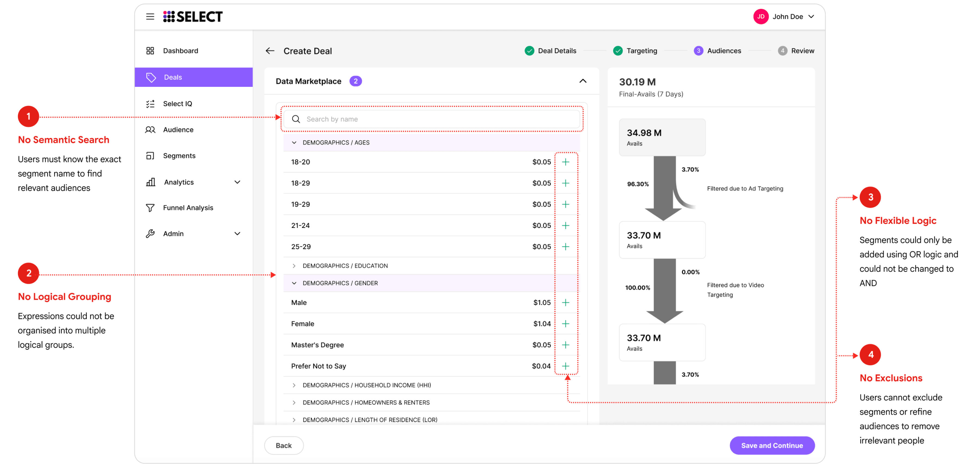
Task: Add the 18-20 age segment
Action: point(565,162)
